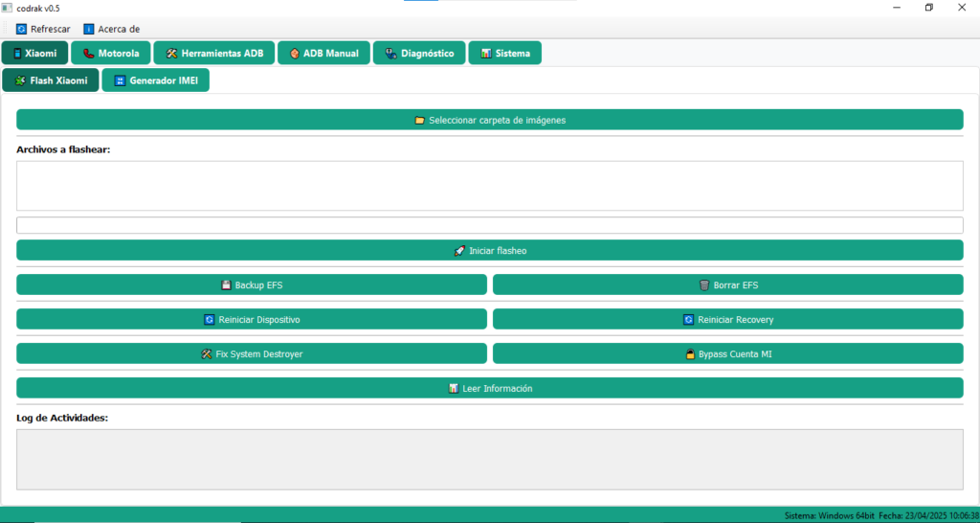
Task: Click Refrescar in the toolbar
Action: (x=43, y=29)
